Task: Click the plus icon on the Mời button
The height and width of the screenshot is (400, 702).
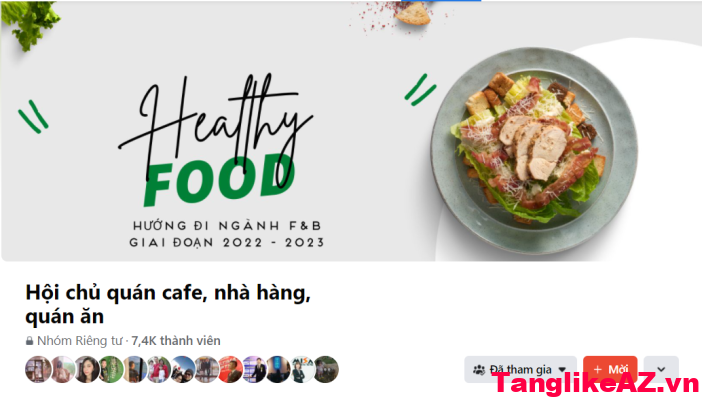Action: pos(597,370)
